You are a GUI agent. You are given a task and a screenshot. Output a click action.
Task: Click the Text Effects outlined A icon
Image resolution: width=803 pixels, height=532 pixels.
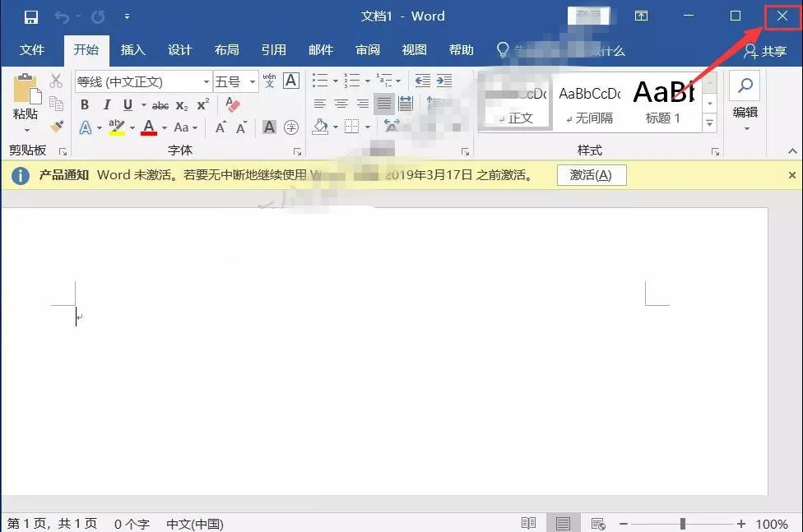pyautogui.click(x=86, y=127)
